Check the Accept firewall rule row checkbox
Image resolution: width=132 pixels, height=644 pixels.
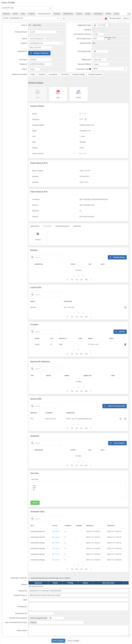[32, 344]
